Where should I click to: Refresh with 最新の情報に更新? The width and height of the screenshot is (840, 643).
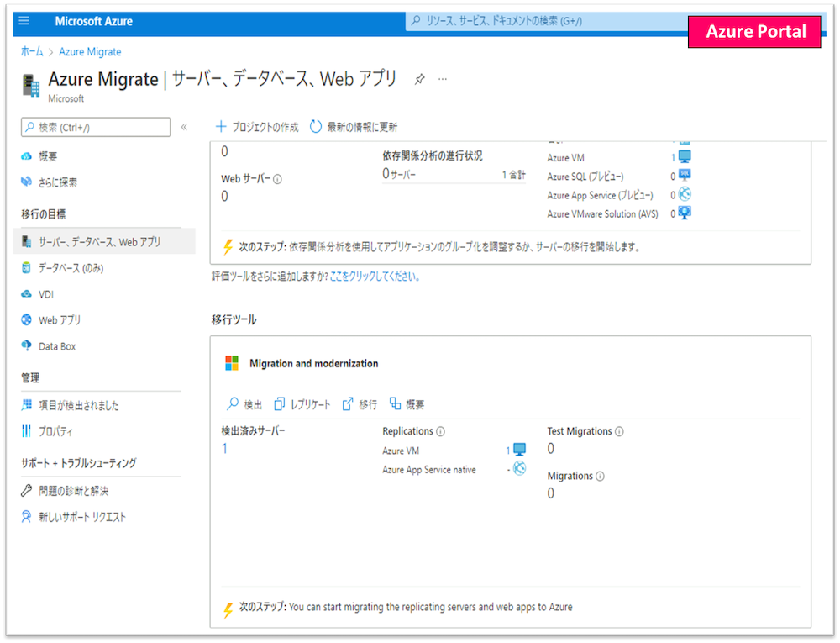(354, 127)
